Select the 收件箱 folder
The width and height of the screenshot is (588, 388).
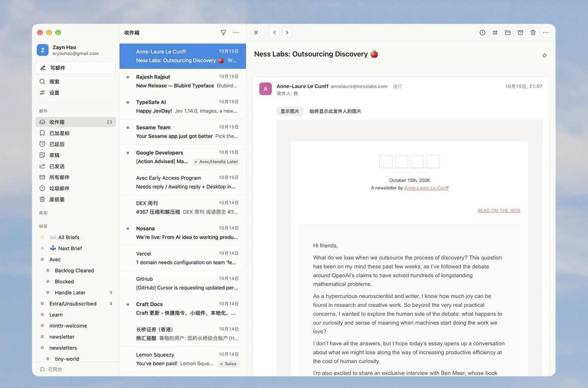[76, 122]
